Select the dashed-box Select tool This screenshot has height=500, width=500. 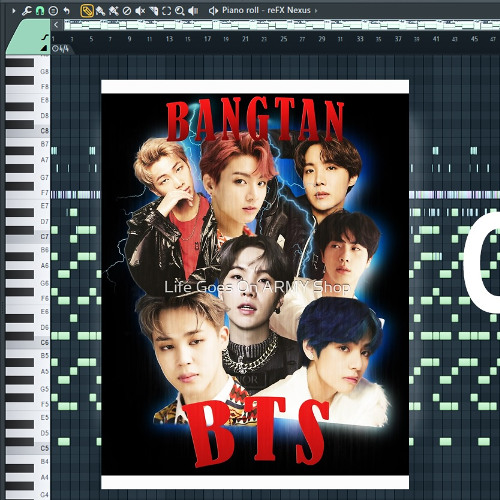coord(166,11)
